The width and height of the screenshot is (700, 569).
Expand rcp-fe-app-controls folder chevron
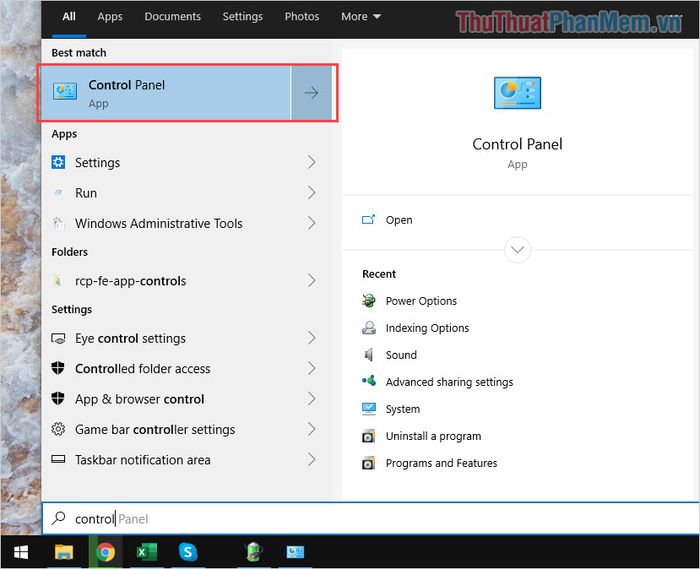312,281
